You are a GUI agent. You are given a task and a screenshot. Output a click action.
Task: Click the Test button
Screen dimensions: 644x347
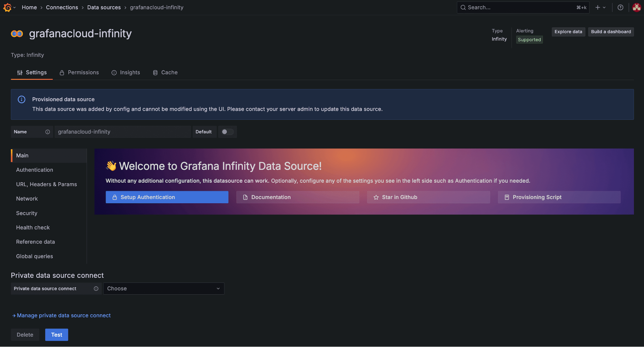click(57, 335)
